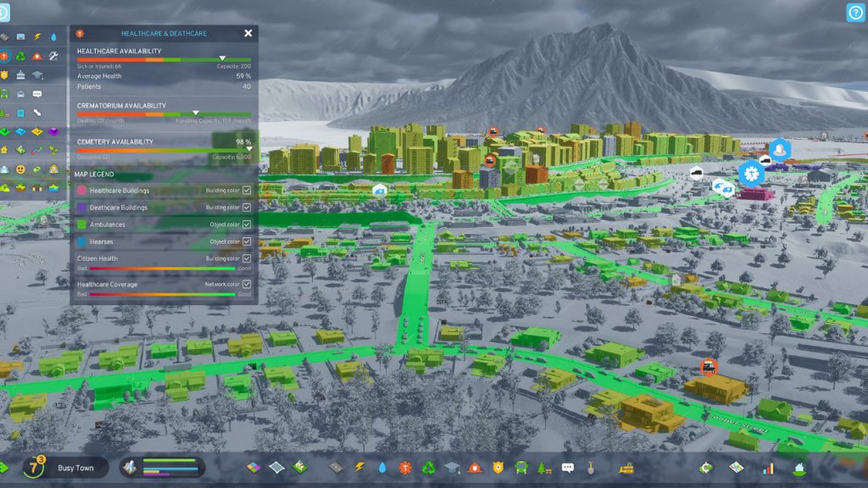Show the bank-building info view in the side panel
The image size is (868, 488).
(x=20, y=75)
